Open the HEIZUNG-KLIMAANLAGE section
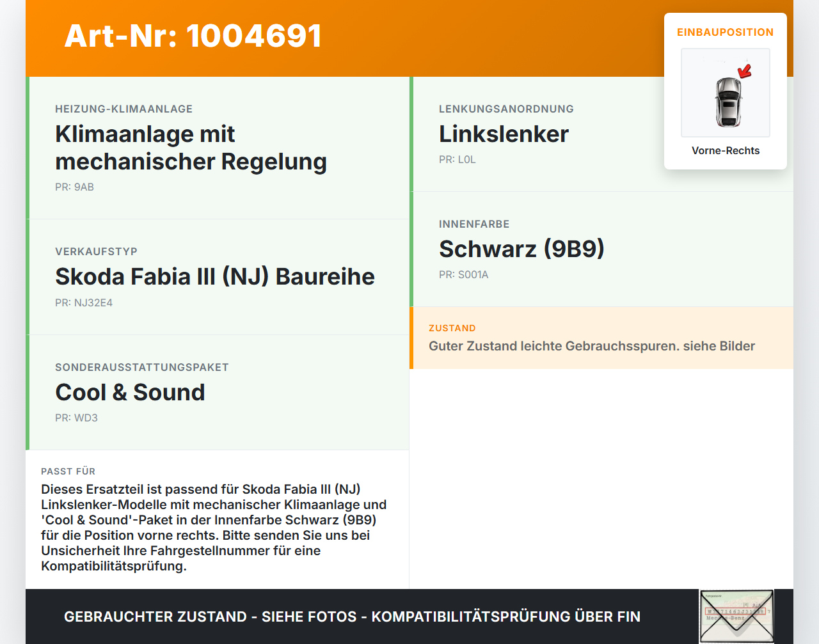The height and width of the screenshot is (644, 819). pyautogui.click(x=124, y=109)
